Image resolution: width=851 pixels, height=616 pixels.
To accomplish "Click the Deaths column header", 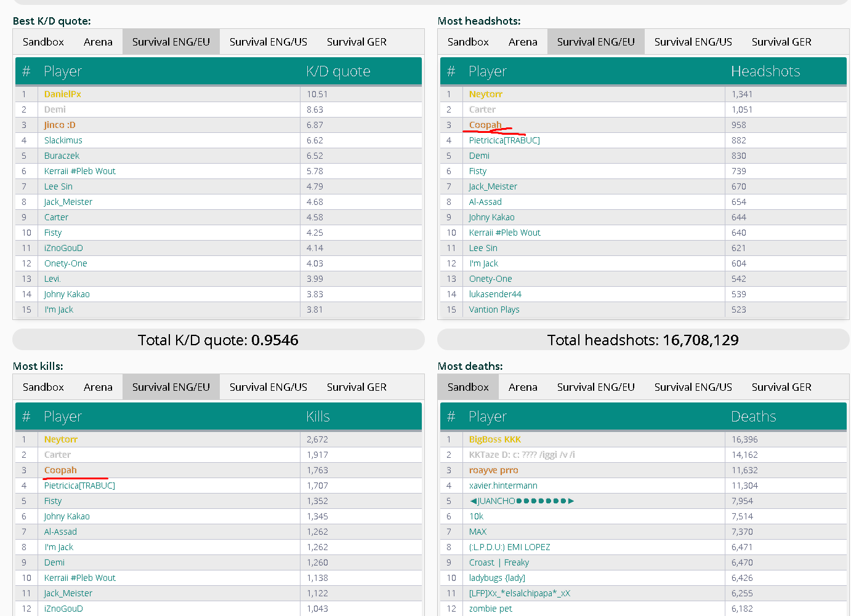I will (x=753, y=417).
